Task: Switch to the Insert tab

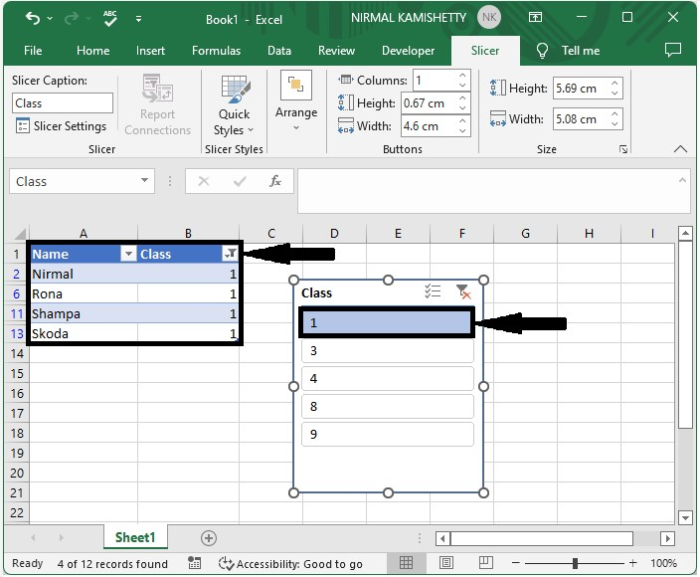Action: (150, 50)
